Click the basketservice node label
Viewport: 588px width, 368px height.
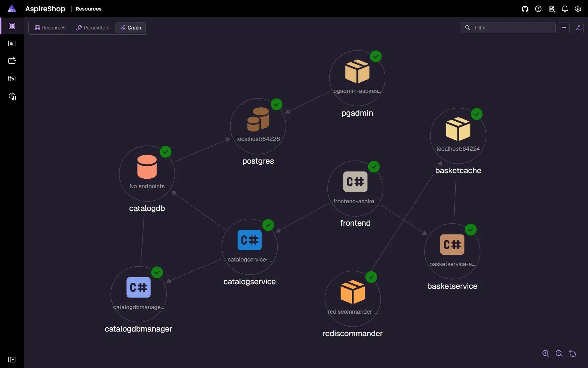[x=452, y=286]
